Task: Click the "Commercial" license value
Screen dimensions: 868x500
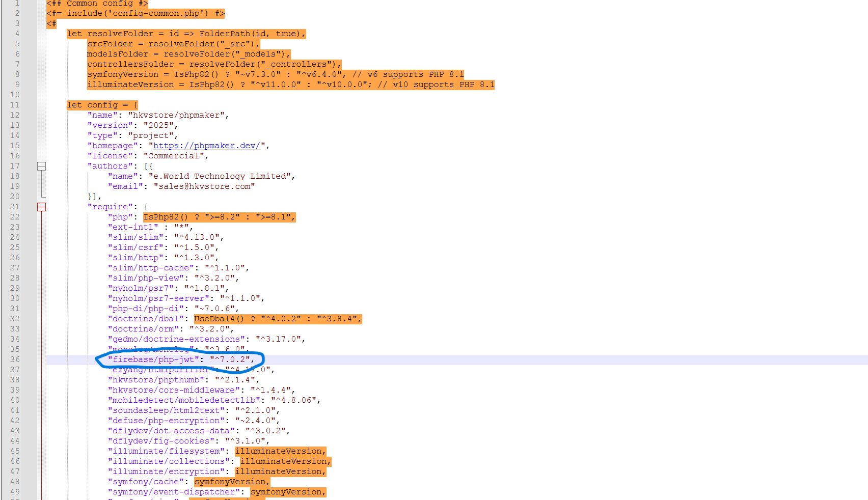Action: [x=173, y=156]
